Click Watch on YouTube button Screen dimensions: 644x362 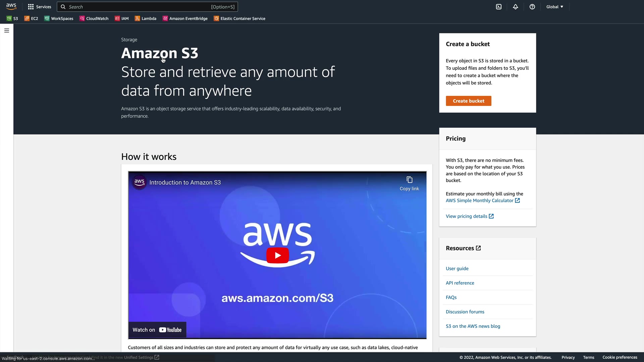(x=157, y=330)
